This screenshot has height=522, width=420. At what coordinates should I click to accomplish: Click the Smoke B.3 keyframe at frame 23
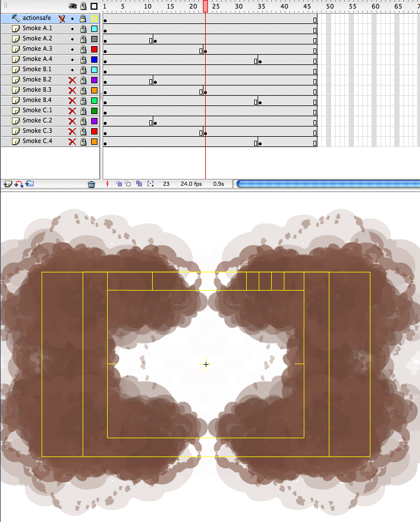(205, 92)
